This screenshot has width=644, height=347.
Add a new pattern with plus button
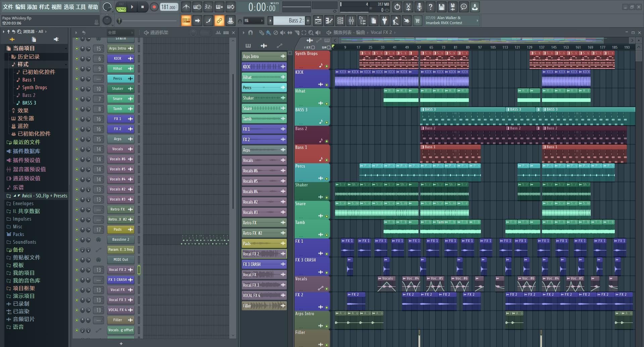pyautogui.click(x=308, y=20)
